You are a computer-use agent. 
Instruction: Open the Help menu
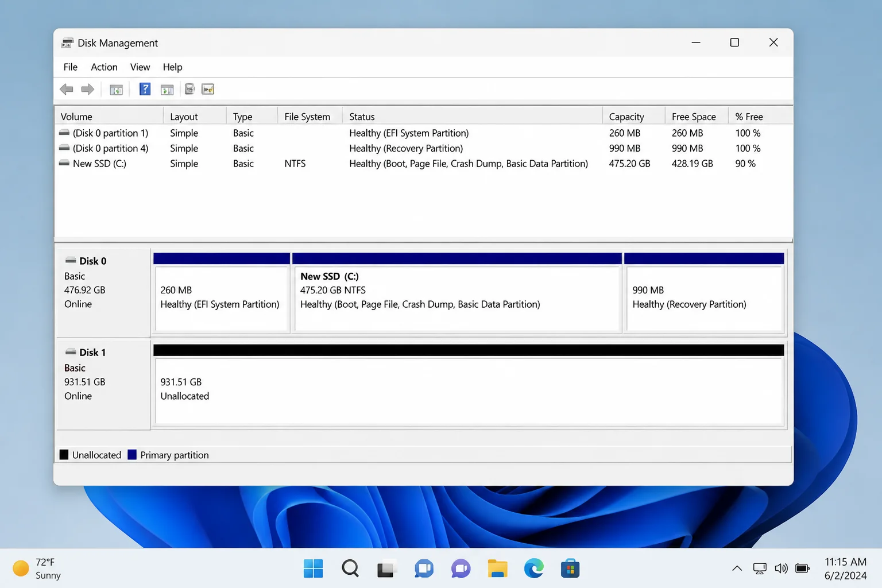coord(172,67)
